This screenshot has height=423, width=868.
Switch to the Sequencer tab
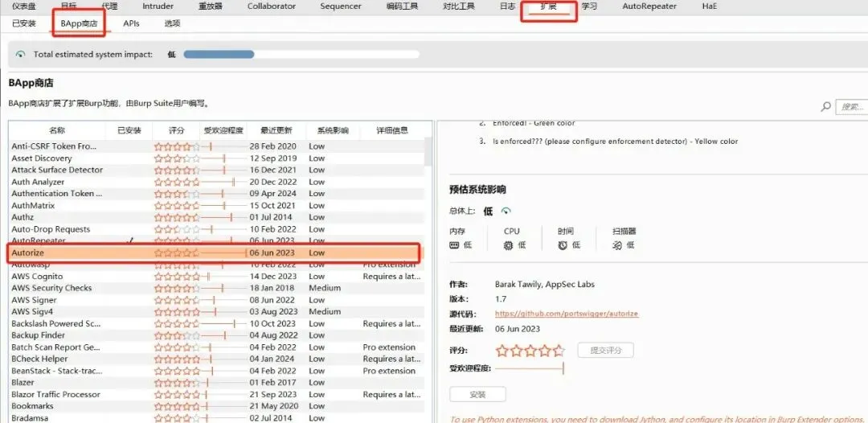[x=341, y=6]
